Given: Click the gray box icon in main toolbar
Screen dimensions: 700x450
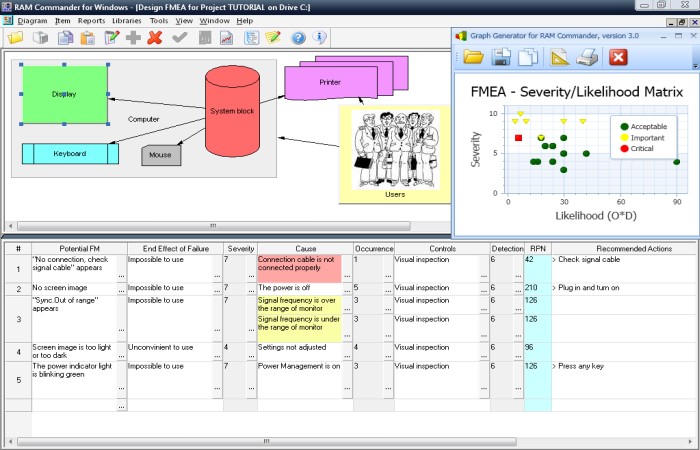Looking at the screenshot, I should pyautogui.click(x=41, y=38).
